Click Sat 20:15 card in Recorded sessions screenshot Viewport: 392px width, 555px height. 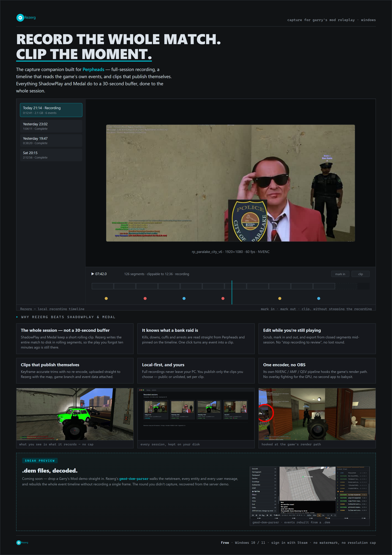pos(236,410)
